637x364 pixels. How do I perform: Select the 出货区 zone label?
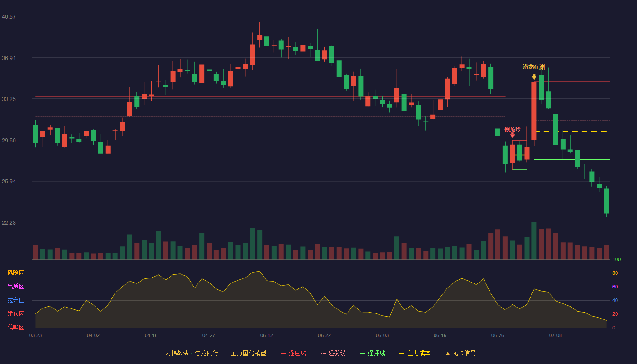(15, 287)
